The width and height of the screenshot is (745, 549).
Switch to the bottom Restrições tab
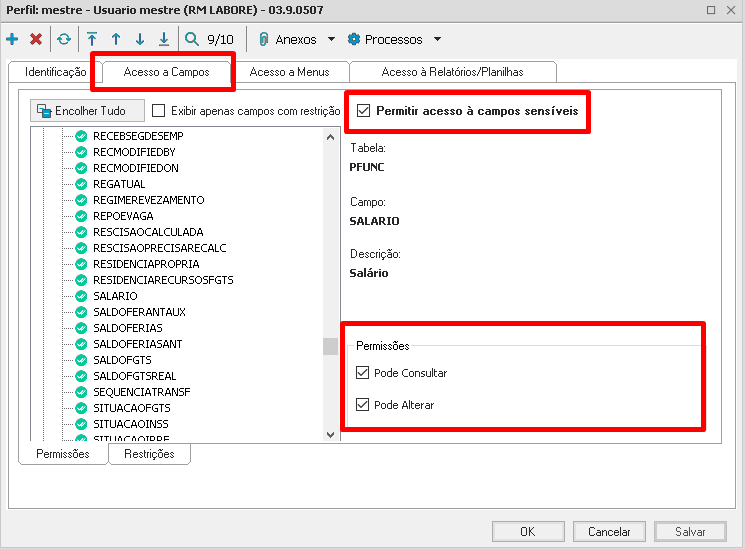pyautogui.click(x=149, y=454)
